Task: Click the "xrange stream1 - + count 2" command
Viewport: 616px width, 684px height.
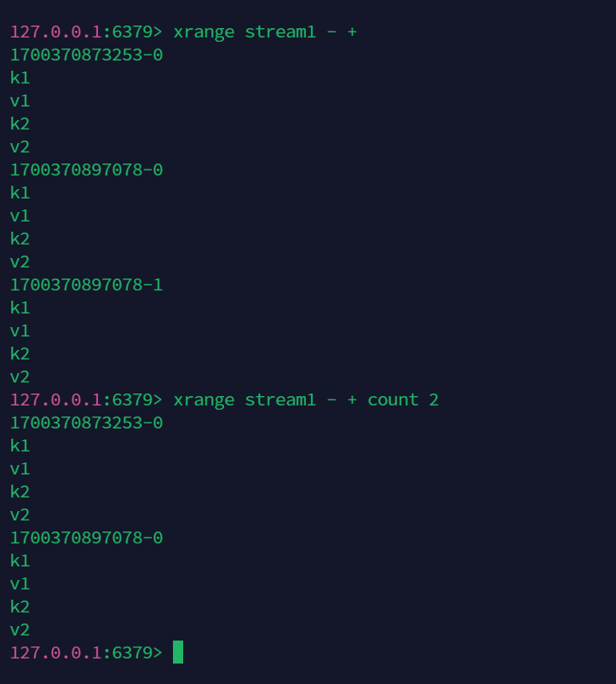Action: [x=306, y=400]
